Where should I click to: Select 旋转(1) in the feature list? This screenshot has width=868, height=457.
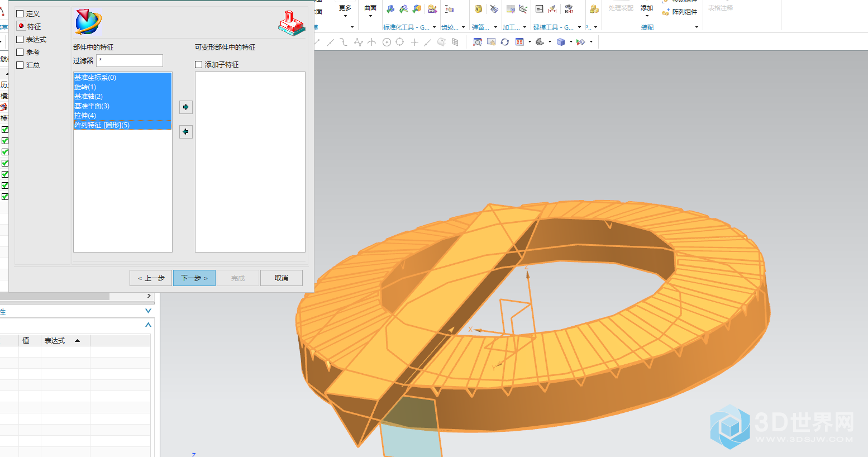coord(122,87)
